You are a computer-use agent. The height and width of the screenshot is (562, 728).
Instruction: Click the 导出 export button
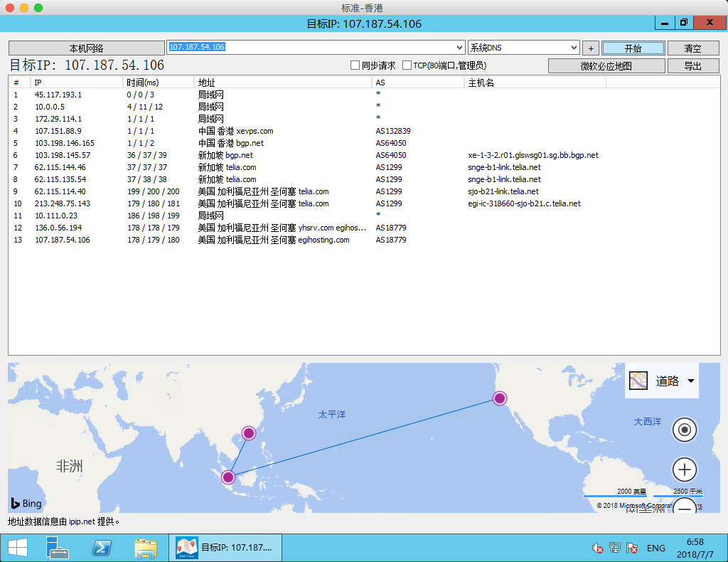pos(692,66)
